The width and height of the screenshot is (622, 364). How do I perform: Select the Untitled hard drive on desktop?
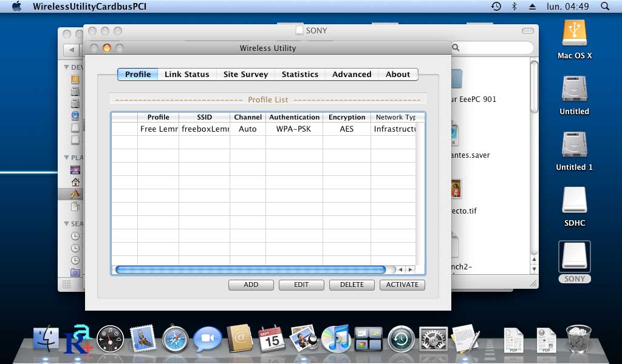tap(575, 89)
